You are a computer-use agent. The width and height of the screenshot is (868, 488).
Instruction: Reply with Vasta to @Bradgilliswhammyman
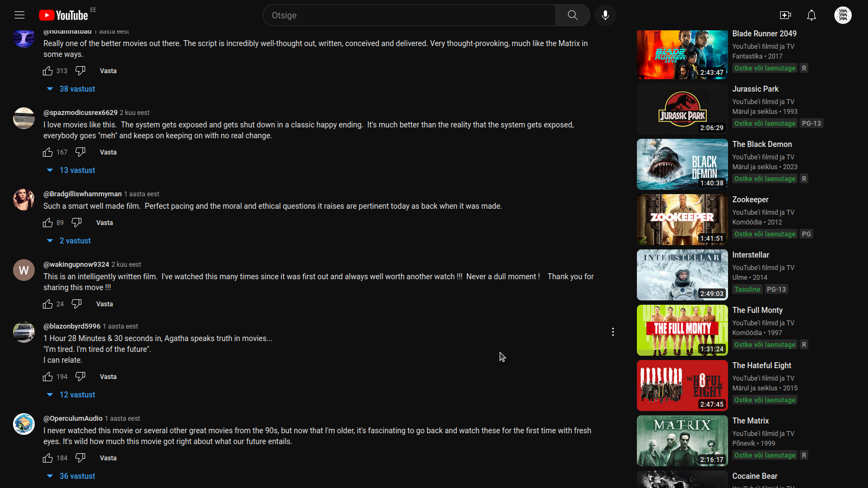[105, 223]
